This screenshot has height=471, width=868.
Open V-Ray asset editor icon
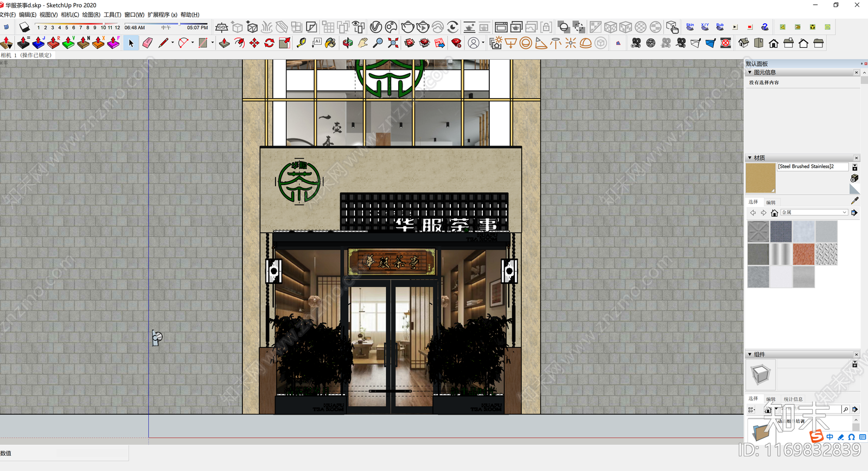coord(376,27)
